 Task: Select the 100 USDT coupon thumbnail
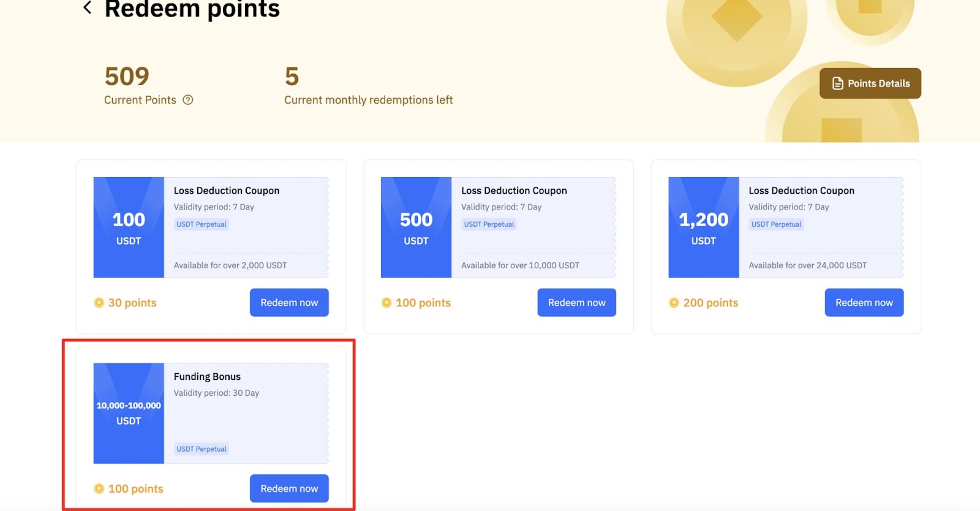pos(129,227)
